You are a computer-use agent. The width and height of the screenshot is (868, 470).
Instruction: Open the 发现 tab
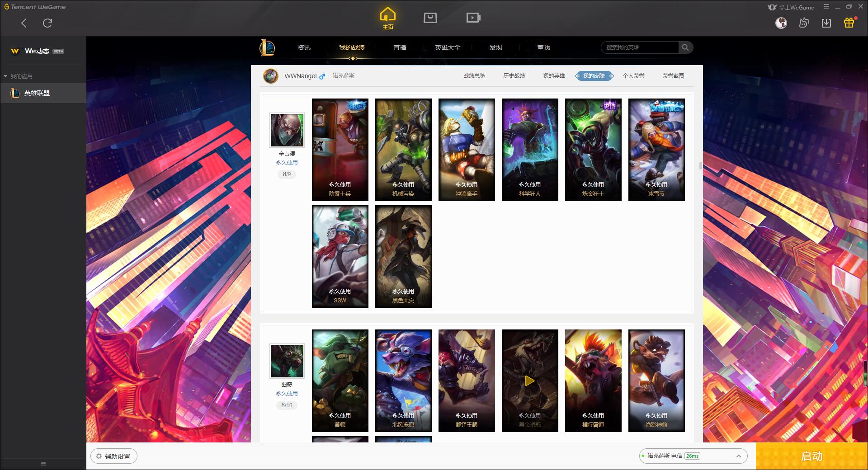(x=495, y=47)
